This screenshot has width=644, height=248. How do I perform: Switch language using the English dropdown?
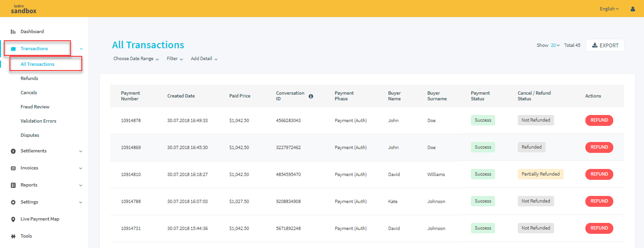(x=609, y=9)
